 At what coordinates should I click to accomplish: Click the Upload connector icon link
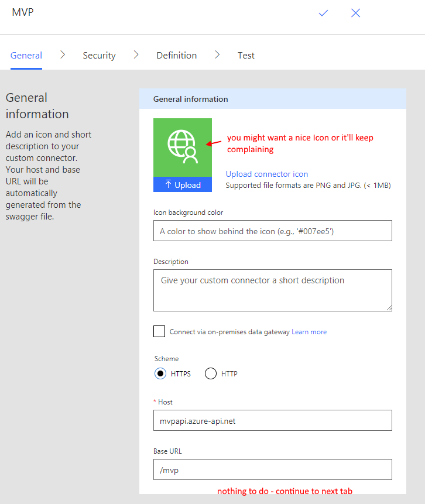coord(267,174)
